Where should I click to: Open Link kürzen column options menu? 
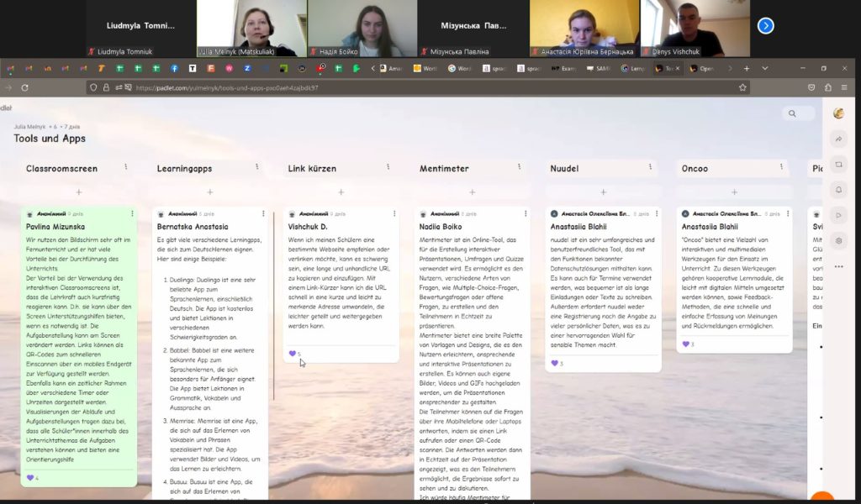pyautogui.click(x=388, y=166)
